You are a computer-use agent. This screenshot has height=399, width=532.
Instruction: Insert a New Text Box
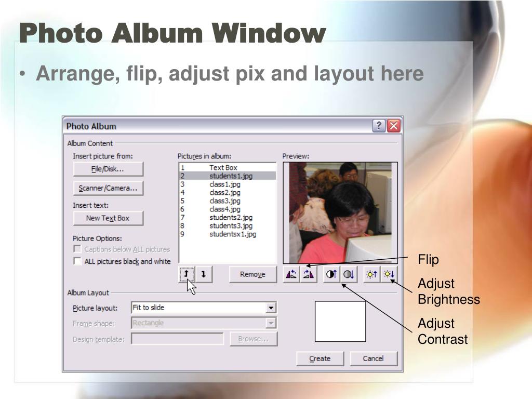(108, 218)
